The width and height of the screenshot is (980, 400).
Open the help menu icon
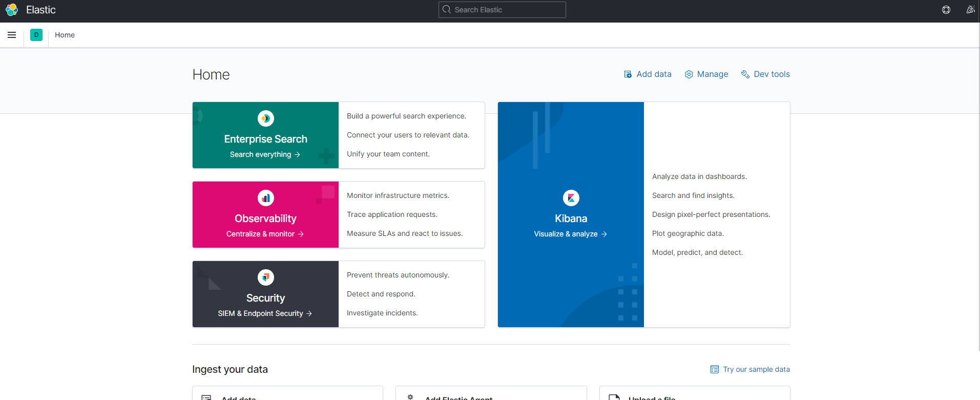click(x=946, y=10)
